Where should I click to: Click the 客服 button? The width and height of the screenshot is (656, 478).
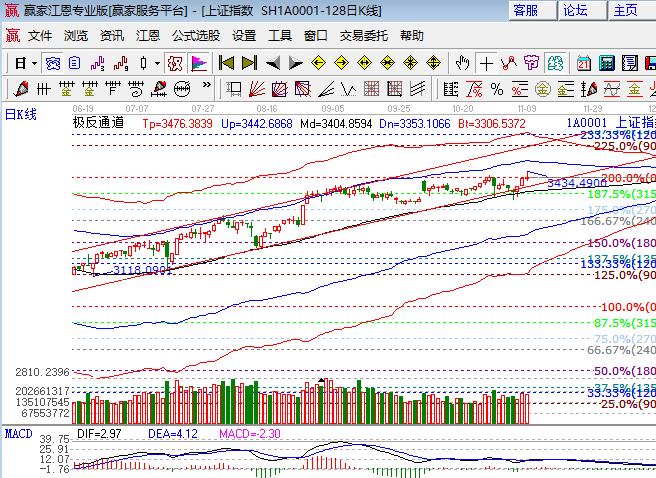click(525, 10)
